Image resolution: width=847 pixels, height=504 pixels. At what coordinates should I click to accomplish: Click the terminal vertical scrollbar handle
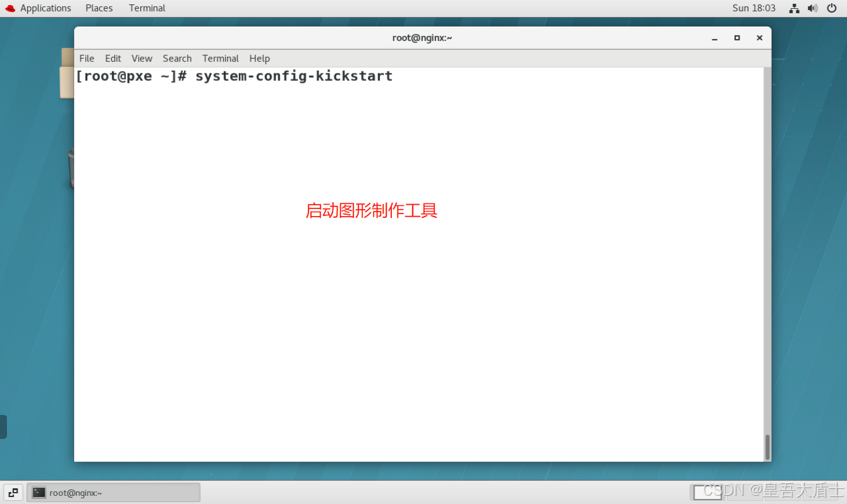tap(767, 447)
